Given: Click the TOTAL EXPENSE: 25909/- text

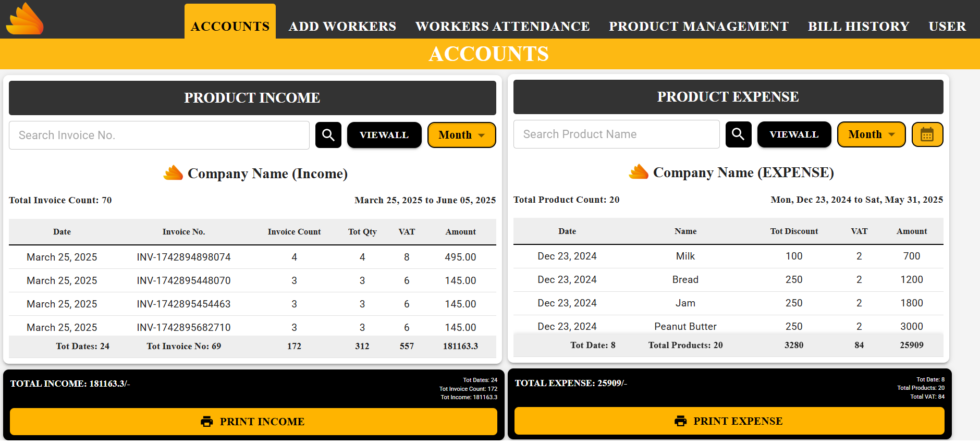Looking at the screenshot, I should 571,383.
